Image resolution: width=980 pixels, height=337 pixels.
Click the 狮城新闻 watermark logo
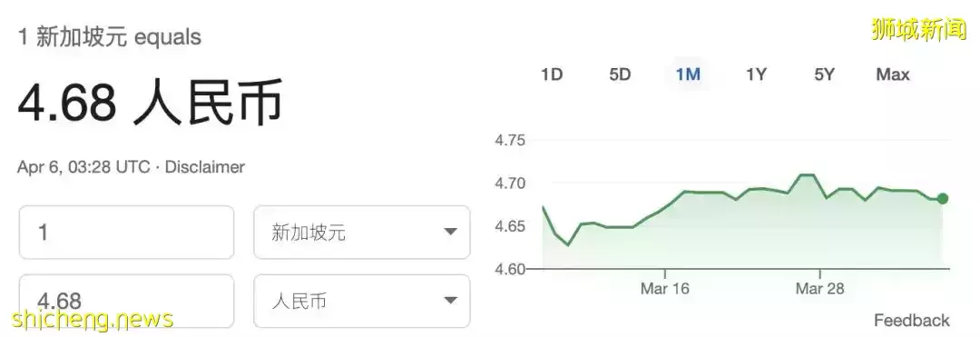tap(918, 29)
